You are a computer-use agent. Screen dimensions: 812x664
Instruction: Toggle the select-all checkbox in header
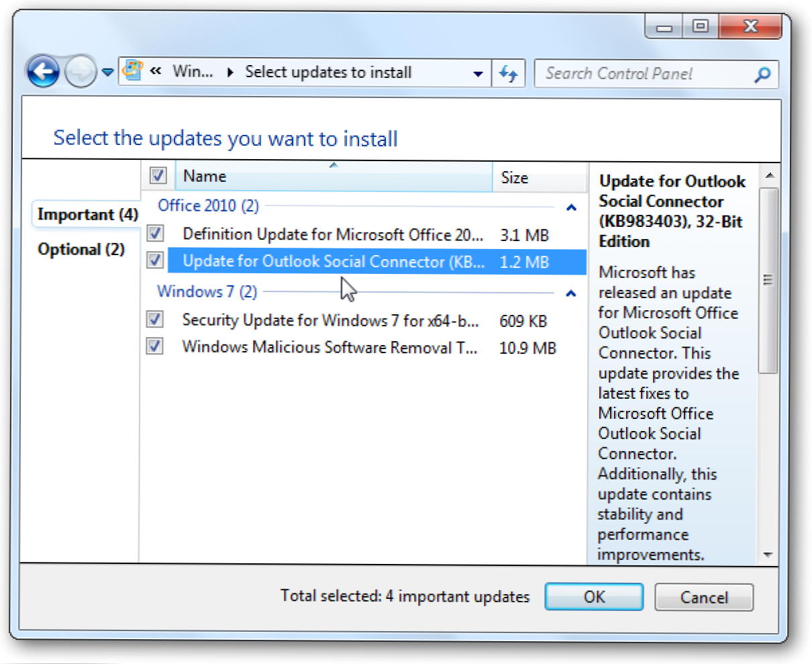[158, 176]
